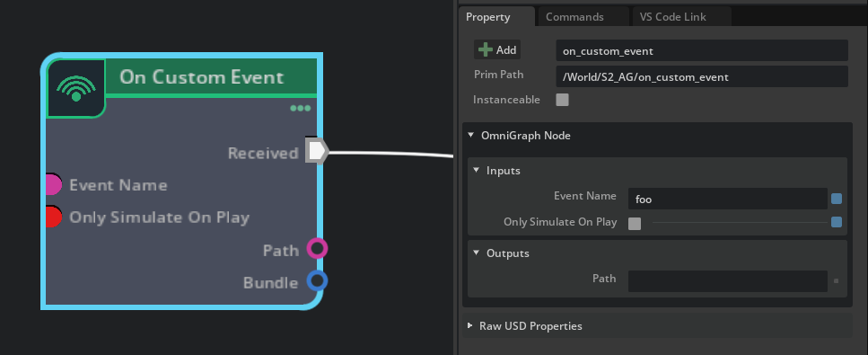The width and height of the screenshot is (868, 355).
Task: Click the pink Event Name input port
Action: pos(53,185)
